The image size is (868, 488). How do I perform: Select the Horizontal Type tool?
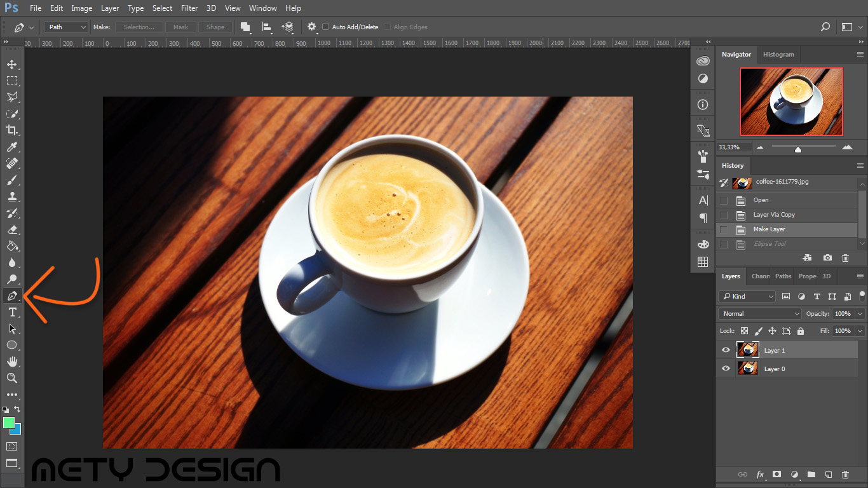11,312
